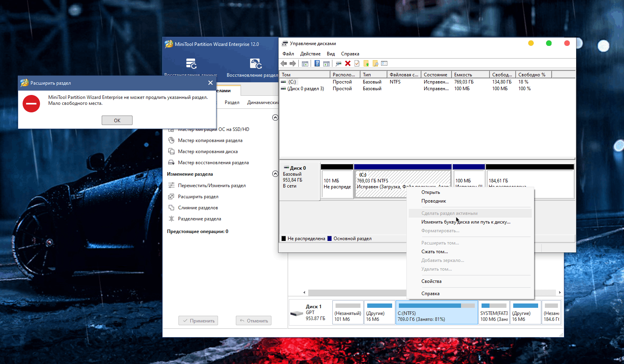Screen dimensions: 624x364
Task: Select C:(NTFS) partition in MiniTool disk map
Action: click(x=437, y=313)
